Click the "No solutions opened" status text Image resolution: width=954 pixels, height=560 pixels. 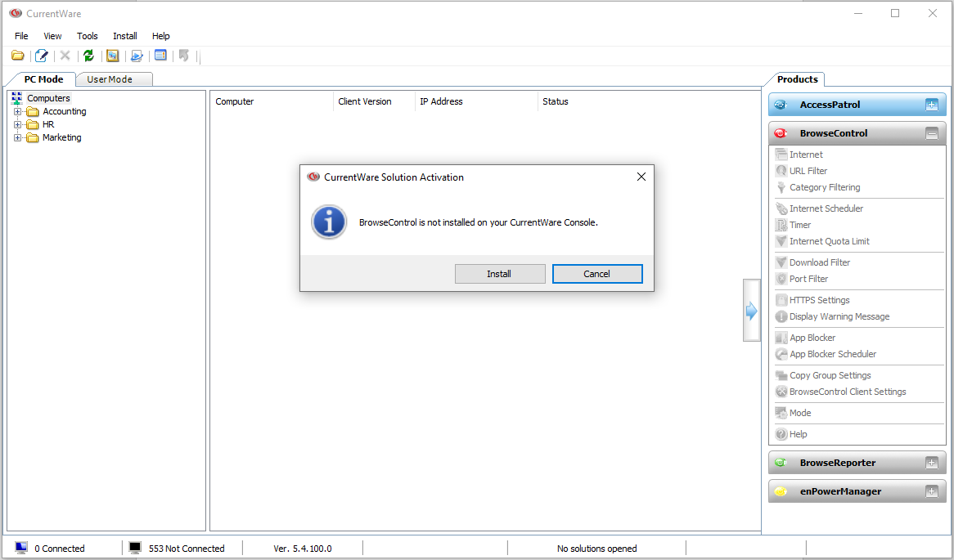pyautogui.click(x=596, y=549)
